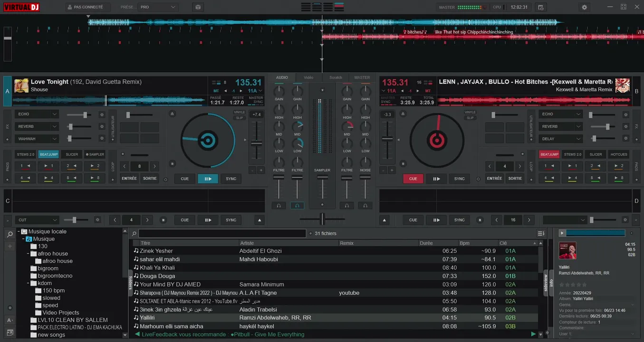644x342 pixels.
Task: Collapse the afroo house parent folder
Action: point(29,254)
